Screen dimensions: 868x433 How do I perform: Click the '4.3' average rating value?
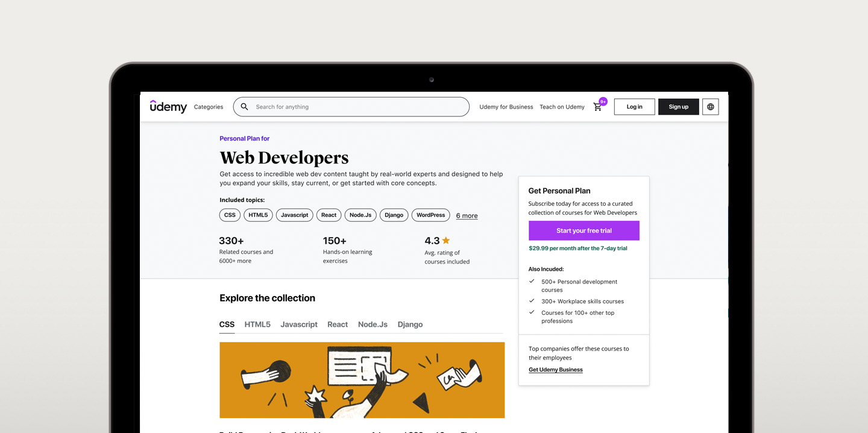click(x=432, y=241)
